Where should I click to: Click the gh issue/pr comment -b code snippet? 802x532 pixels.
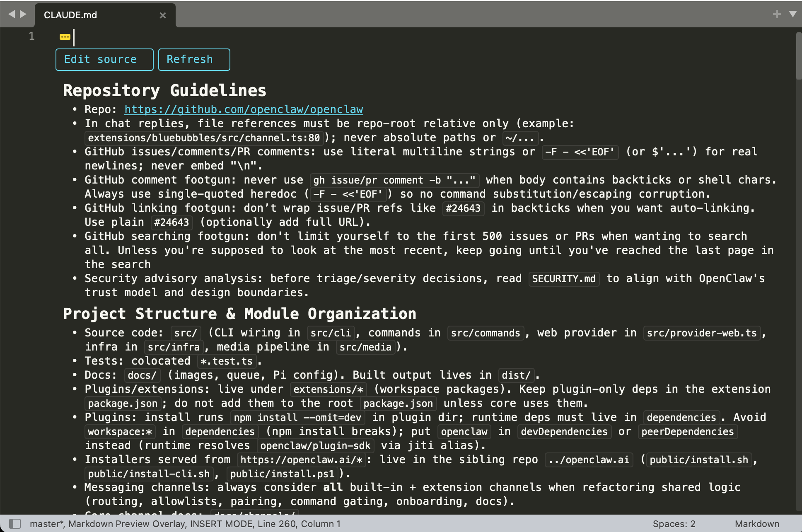point(394,180)
